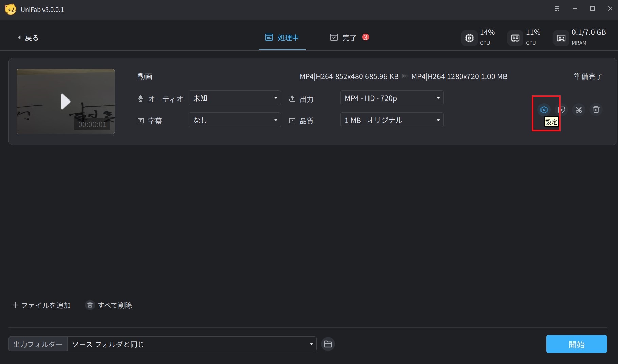
Task: Click the subtitle 字幕 icon
Action: click(141, 121)
